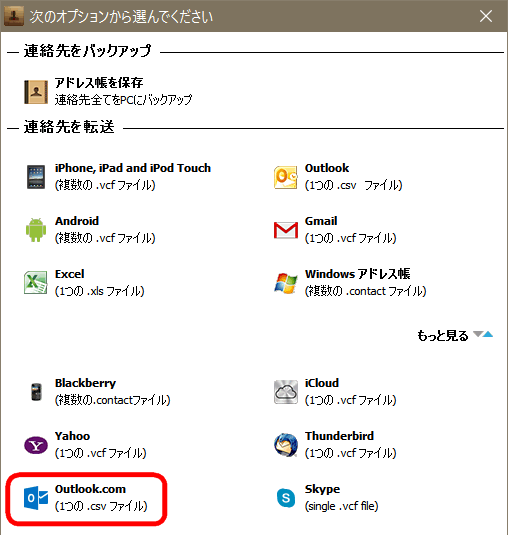This screenshot has width=508, height=535.
Task: Click the Windows flag icon
Action: tap(286, 283)
